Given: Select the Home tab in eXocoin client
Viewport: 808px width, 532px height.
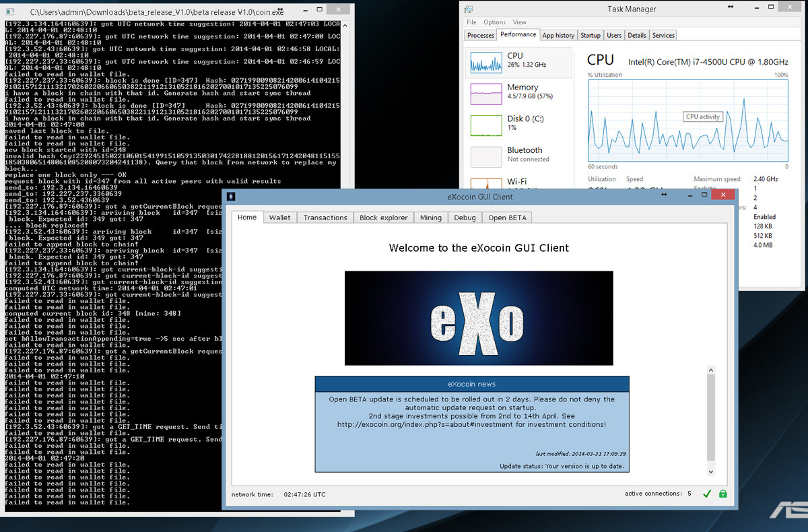Looking at the screenshot, I should click(x=247, y=217).
